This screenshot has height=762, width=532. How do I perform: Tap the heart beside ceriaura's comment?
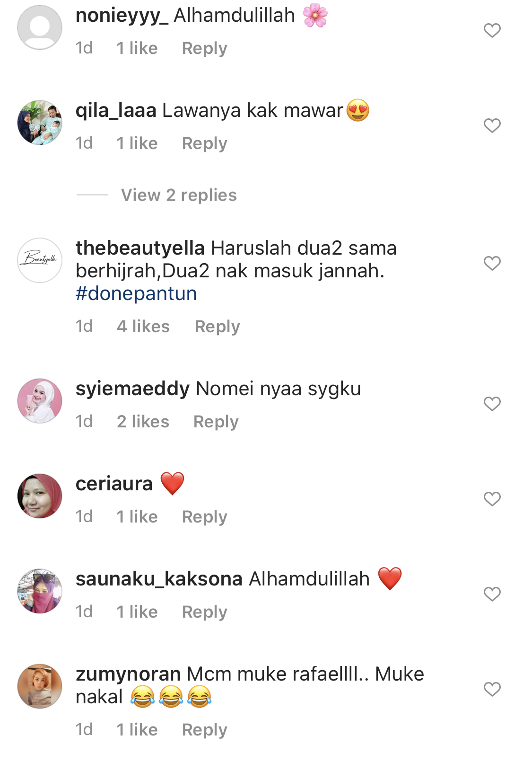(x=492, y=499)
